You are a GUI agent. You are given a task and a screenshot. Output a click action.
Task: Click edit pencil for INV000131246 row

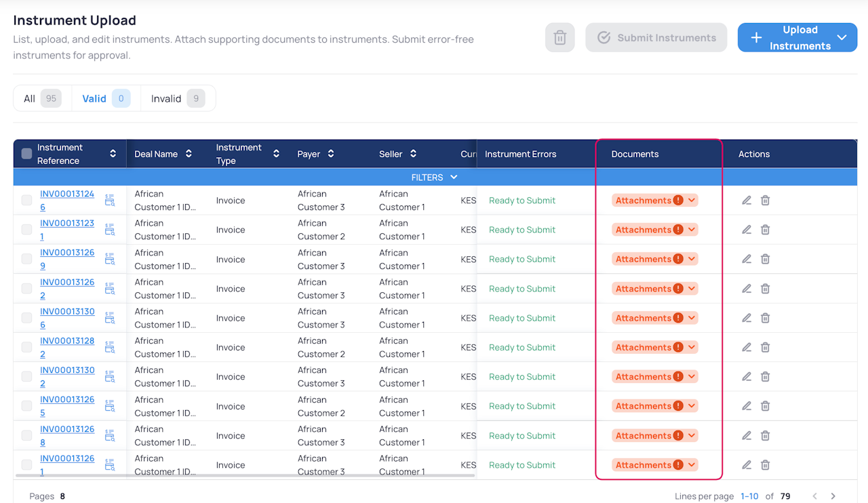point(747,201)
